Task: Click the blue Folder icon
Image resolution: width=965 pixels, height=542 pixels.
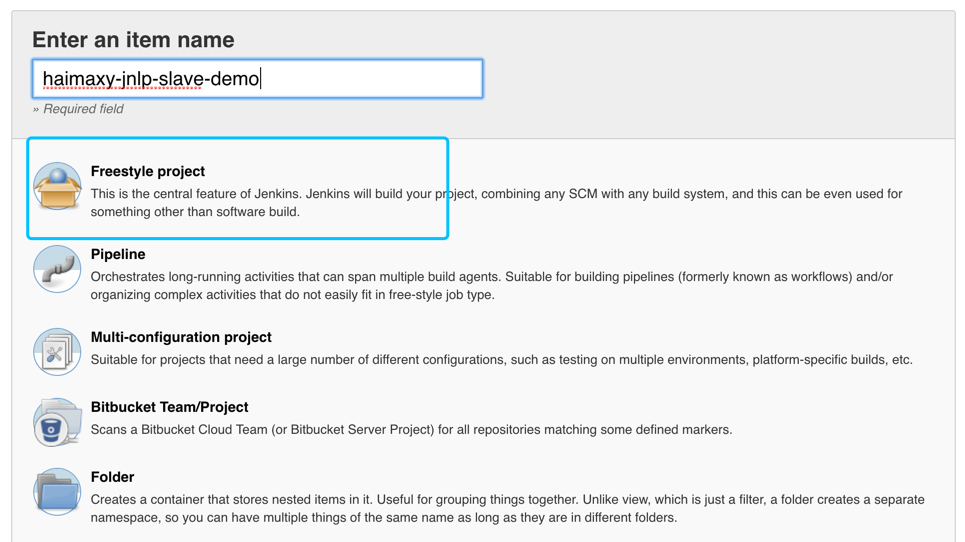Action: click(57, 492)
